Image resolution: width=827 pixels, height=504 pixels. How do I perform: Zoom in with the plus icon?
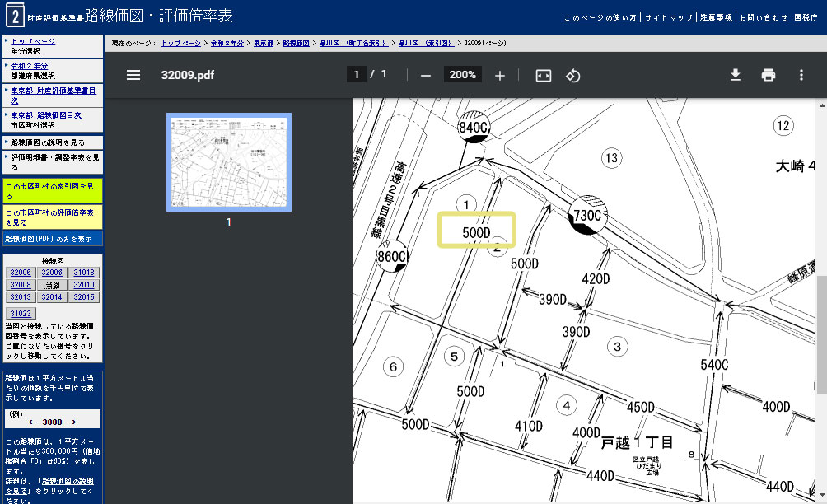pyautogui.click(x=499, y=75)
